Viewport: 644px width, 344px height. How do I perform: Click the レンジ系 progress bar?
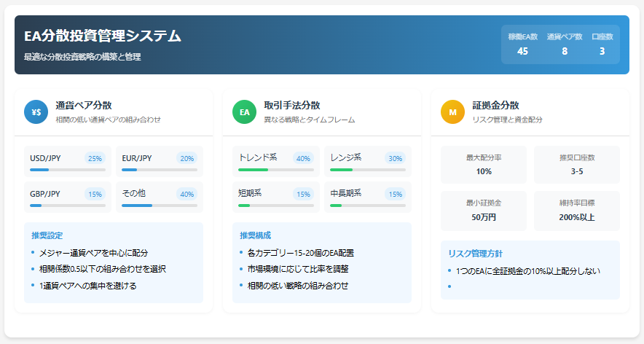pyautogui.click(x=368, y=170)
